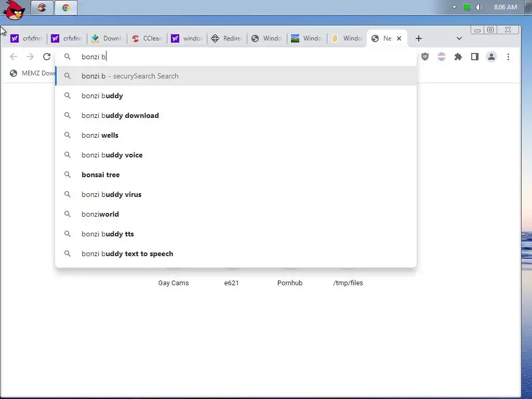The image size is (532, 399).
Task: Open the /tmp/files shortcut
Action: tap(348, 283)
